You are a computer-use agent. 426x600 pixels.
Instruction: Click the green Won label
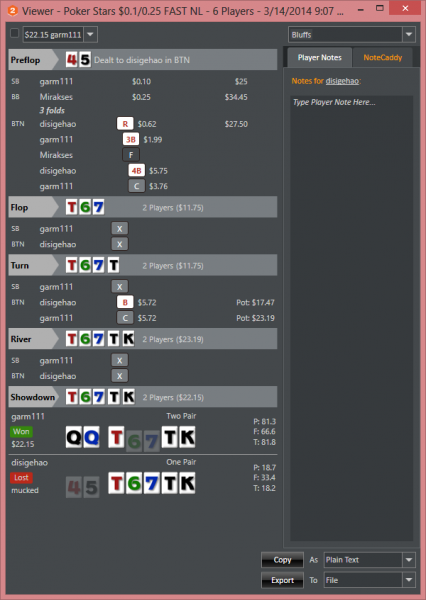(21, 432)
